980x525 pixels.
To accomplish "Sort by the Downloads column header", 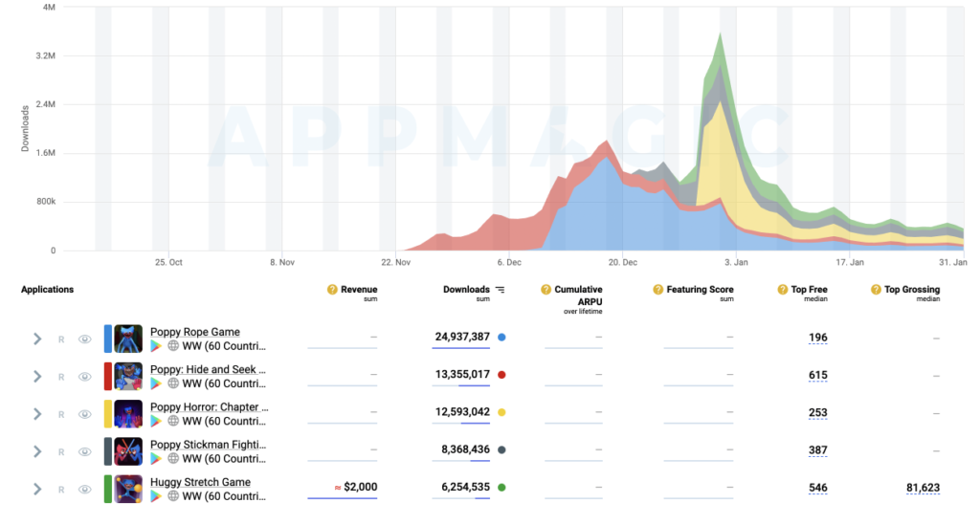I will (466, 290).
